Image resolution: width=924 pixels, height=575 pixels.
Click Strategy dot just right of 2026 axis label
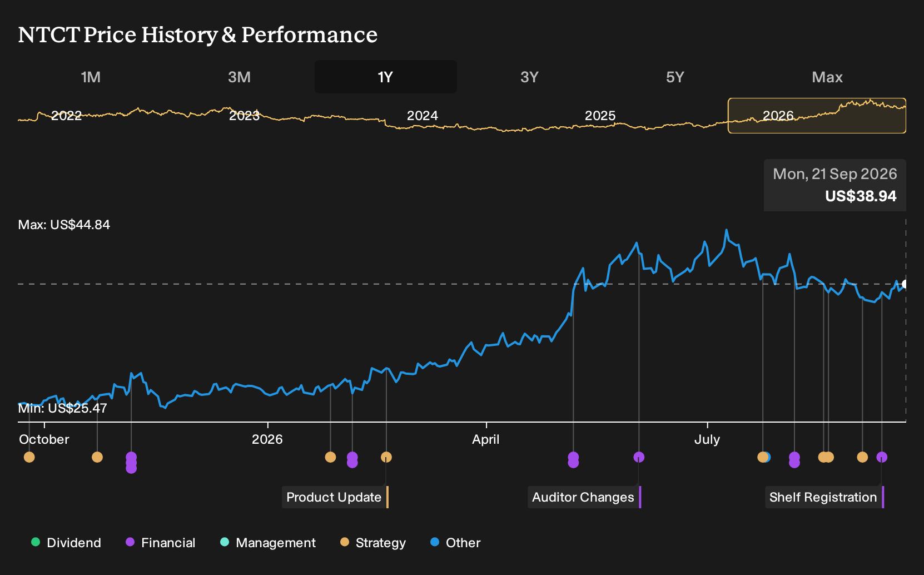330,457
